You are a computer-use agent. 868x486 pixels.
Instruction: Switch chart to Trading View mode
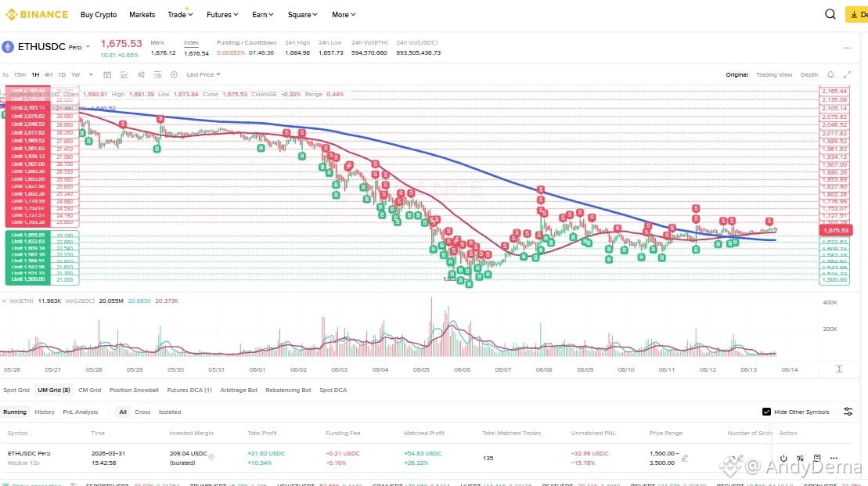(774, 74)
